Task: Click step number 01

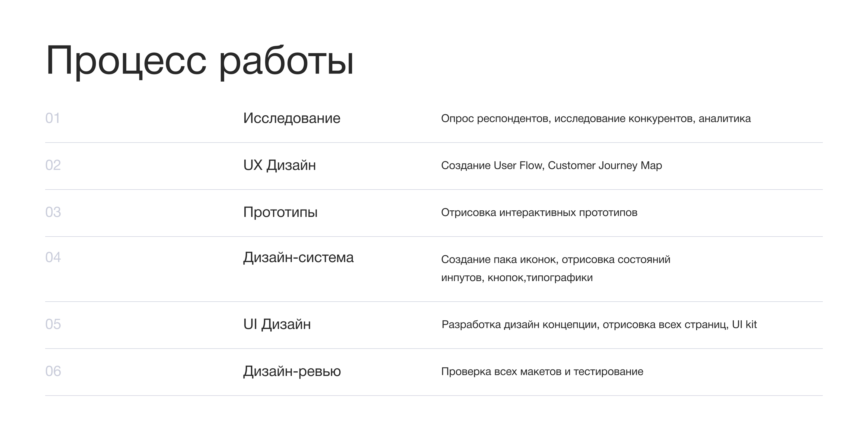Action: [x=53, y=118]
